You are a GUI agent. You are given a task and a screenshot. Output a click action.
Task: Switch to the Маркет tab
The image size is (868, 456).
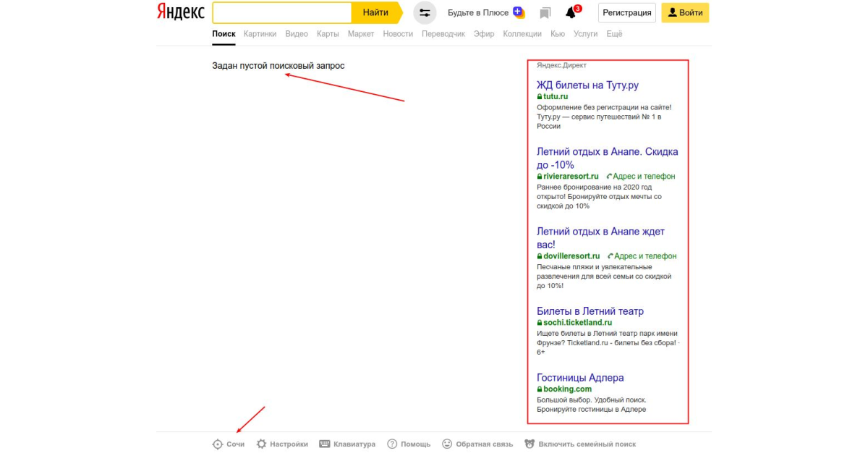pos(361,34)
